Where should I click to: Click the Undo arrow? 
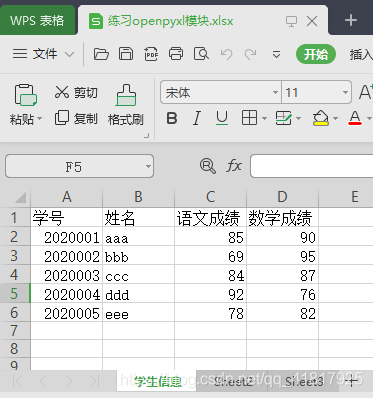tap(226, 54)
